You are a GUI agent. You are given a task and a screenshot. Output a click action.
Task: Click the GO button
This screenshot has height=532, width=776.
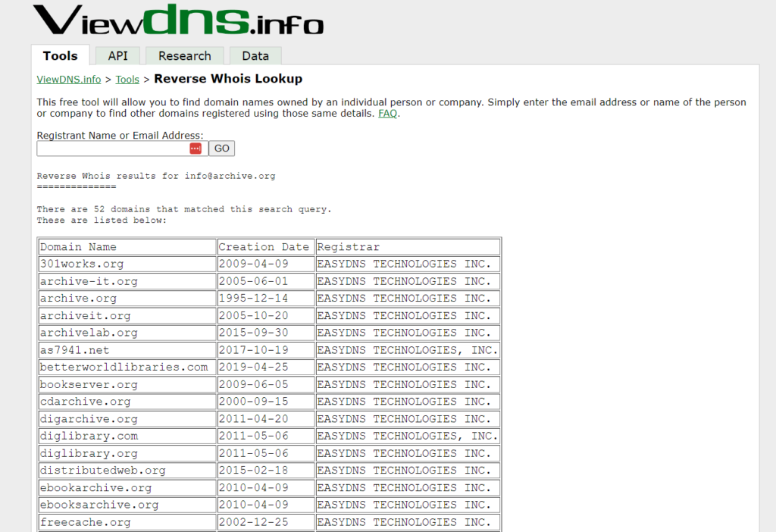coord(222,149)
